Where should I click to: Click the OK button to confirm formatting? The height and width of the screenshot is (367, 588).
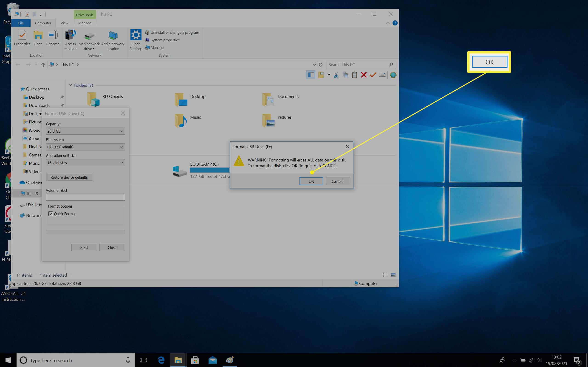point(311,181)
